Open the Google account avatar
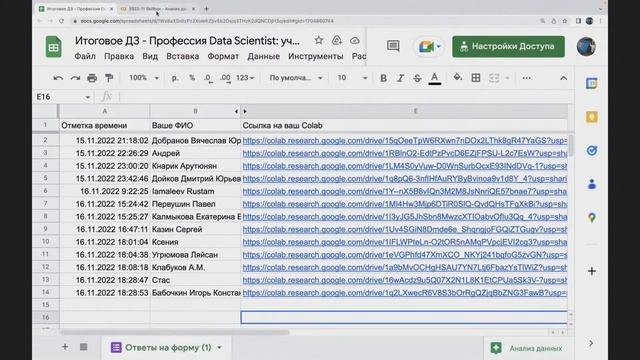The width and height of the screenshot is (640, 360). pos(586,47)
